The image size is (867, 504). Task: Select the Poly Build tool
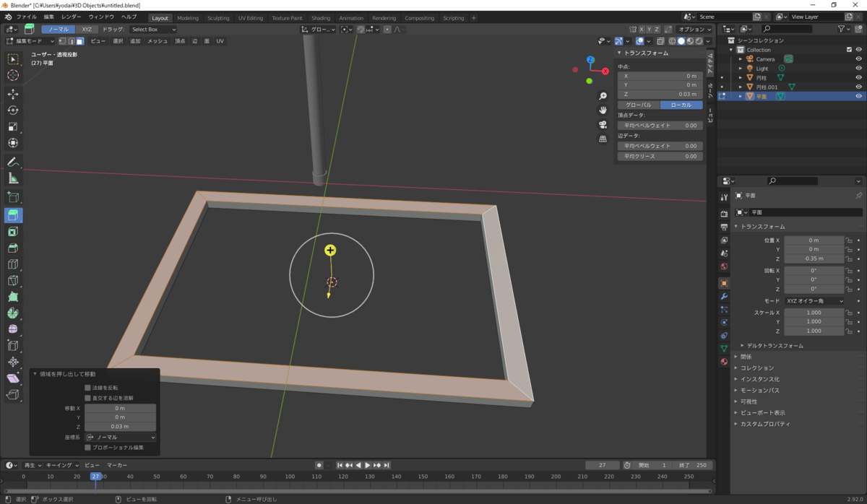(13, 297)
